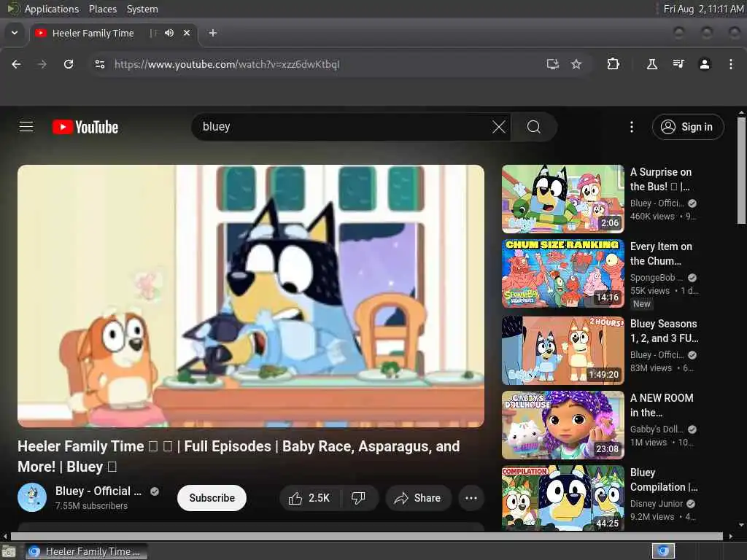Image resolution: width=747 pixels, height=560 pixels.
Task: Open YouTube settings three-dot menu
Action: pyautogui.click(x=632, y=127)
